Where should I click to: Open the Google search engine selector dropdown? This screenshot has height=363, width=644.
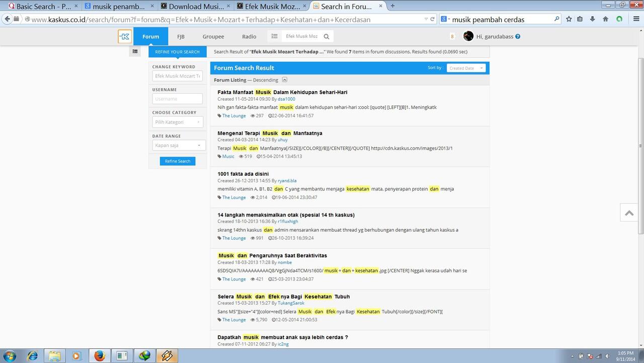click(x=445, y=19)
